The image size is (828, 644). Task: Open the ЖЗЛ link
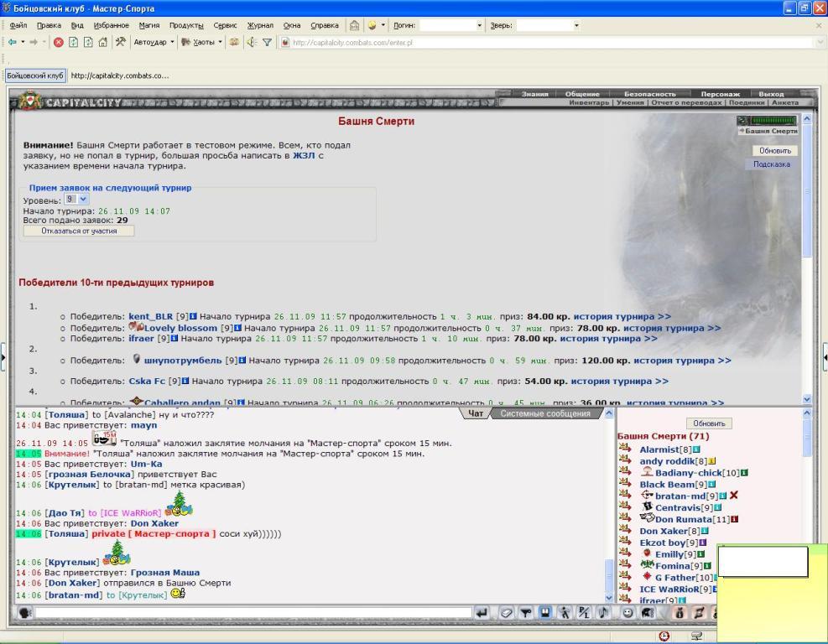(304, 155)
